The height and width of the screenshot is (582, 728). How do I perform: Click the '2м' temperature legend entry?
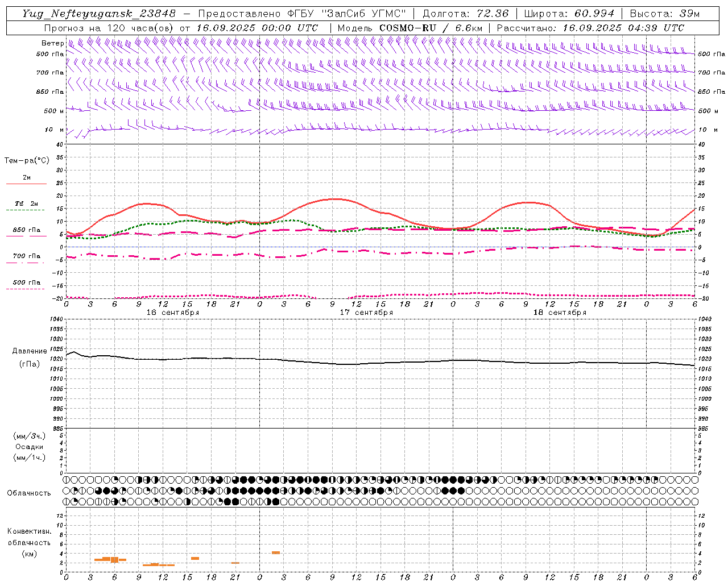(x=27, y=177)
